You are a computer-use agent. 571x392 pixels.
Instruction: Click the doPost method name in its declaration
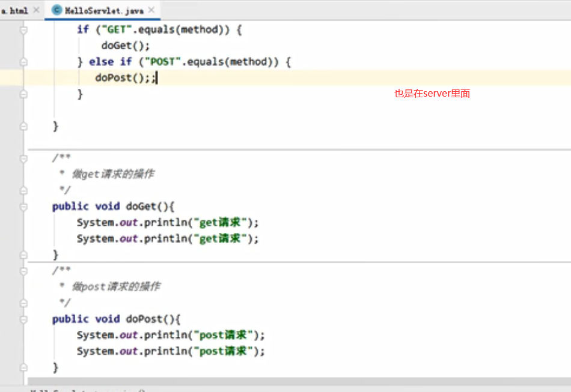pyautogui.click(x=144, y=319)
